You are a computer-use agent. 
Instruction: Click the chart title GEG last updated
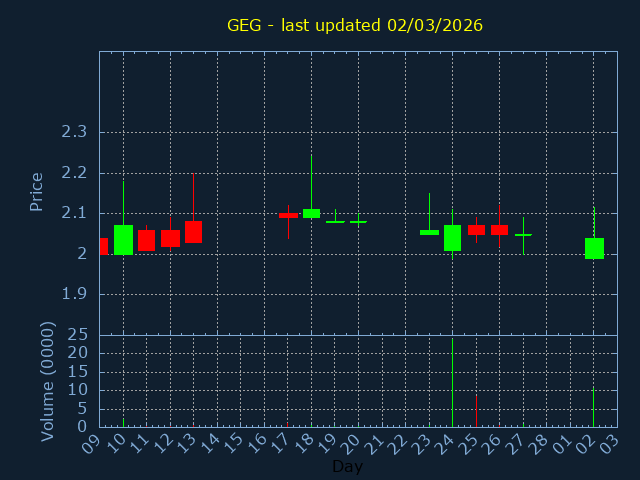coord(354,25)
